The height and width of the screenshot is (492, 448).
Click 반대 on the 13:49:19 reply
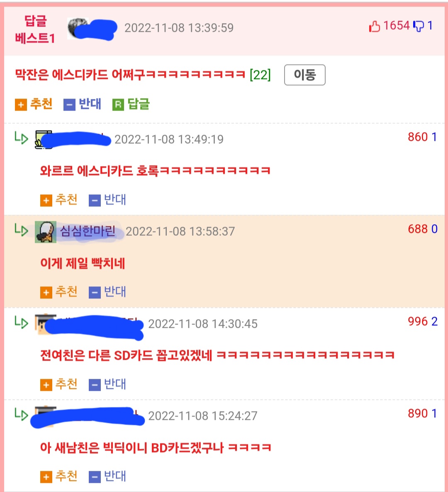pos(107,200)
